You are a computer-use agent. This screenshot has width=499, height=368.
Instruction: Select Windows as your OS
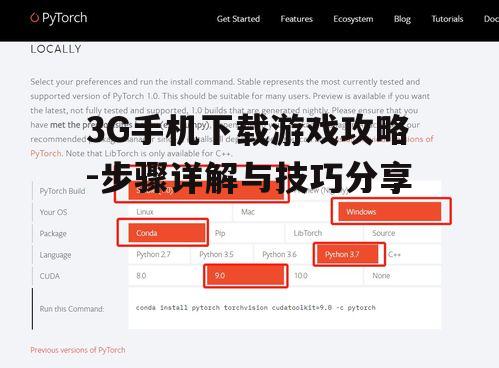pyautogui.click(x=390, y=212)
